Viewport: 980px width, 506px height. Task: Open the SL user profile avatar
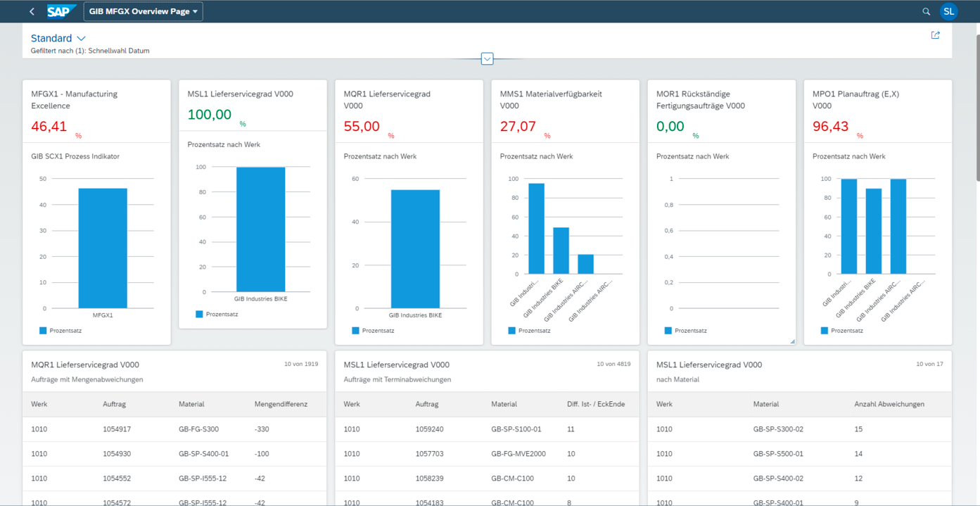(x=949, y=11)
